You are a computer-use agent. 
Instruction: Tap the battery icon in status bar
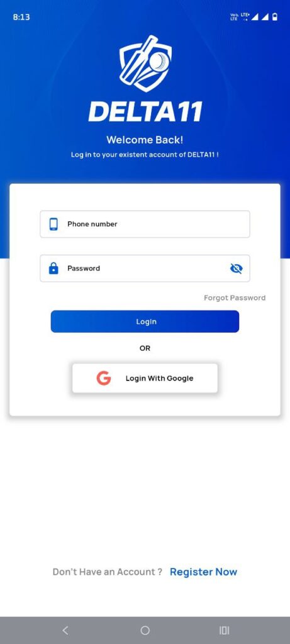[x=275, y=16]
